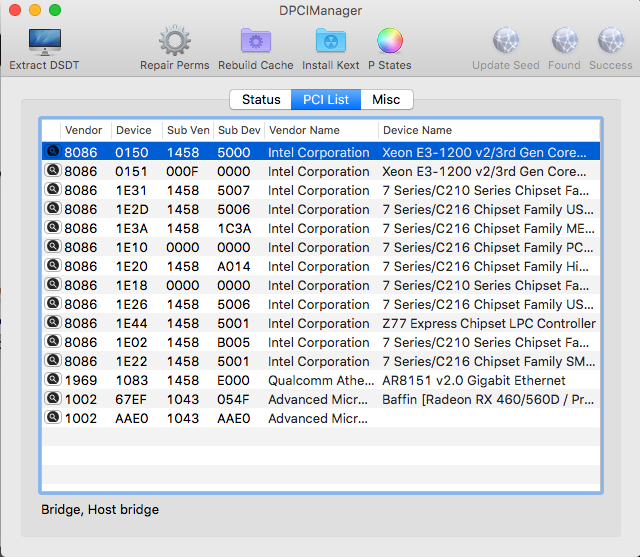The width and height of the screenshot is (640, 557).
Task: Click the Vendor value 1969
Action: (81, 380)
